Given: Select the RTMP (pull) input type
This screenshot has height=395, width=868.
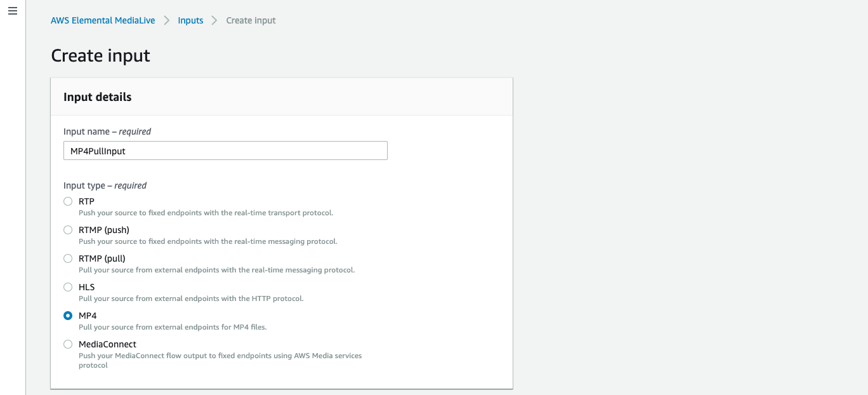Looking at the screenshot, I should point(68,258).
